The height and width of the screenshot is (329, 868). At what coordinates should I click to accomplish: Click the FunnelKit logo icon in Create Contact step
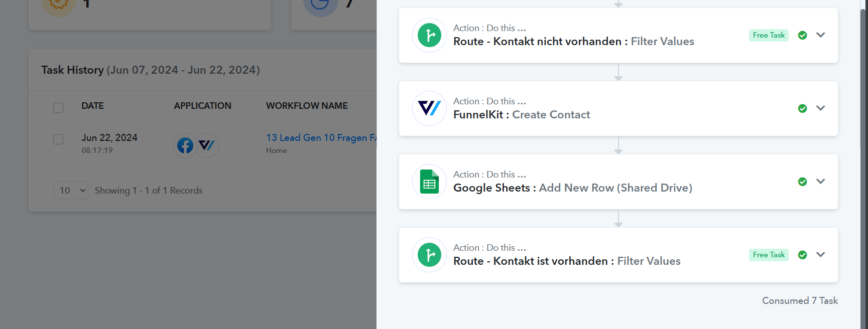[x=429, y=108]
